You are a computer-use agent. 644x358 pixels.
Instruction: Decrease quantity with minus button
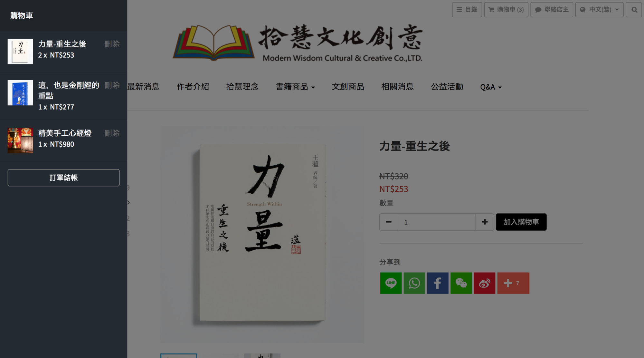point(389,222)
